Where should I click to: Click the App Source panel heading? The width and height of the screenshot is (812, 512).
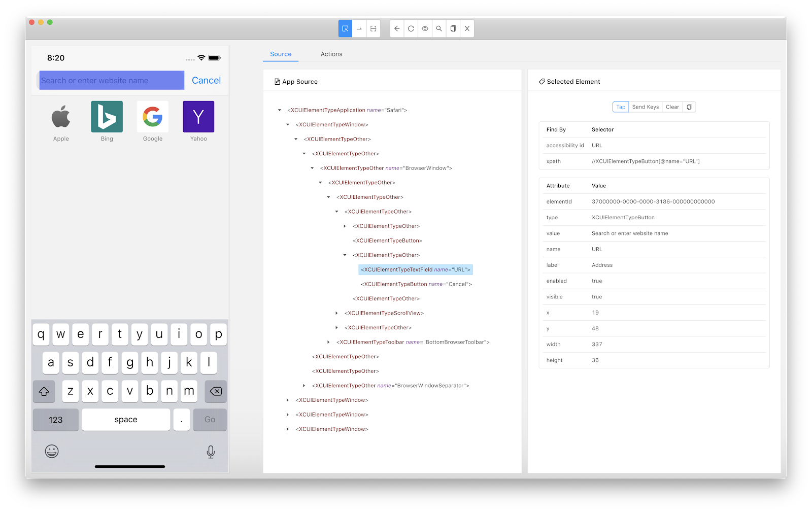[x=296, y=82]
